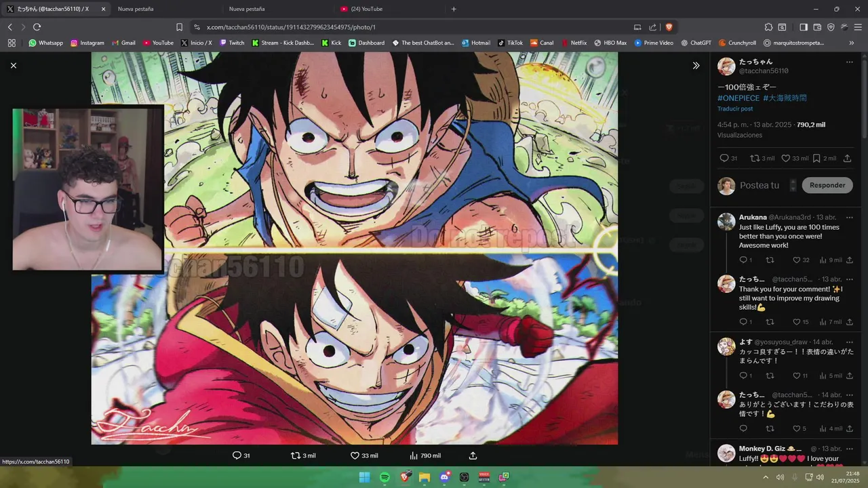This screenshot has height=488, width=868.
Task: Collapse the reply sidebar with double-chevron icon
Action: pyautogui.click(x=696, y=66)
